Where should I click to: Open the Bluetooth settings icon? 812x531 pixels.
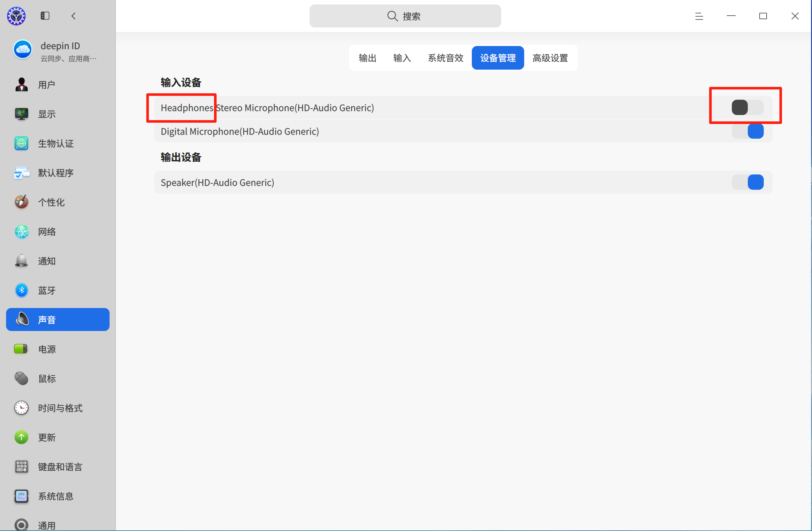coord(21,290)
